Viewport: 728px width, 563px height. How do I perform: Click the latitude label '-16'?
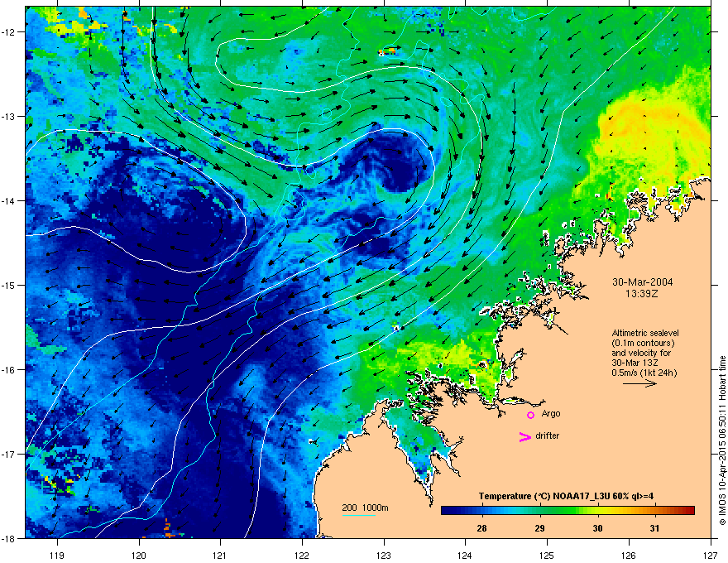click(x=8, y=370)
